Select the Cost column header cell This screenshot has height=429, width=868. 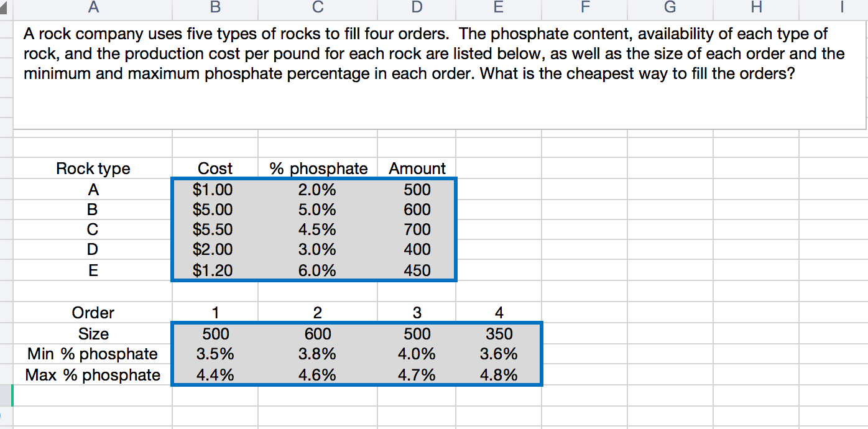coord(215,168)
